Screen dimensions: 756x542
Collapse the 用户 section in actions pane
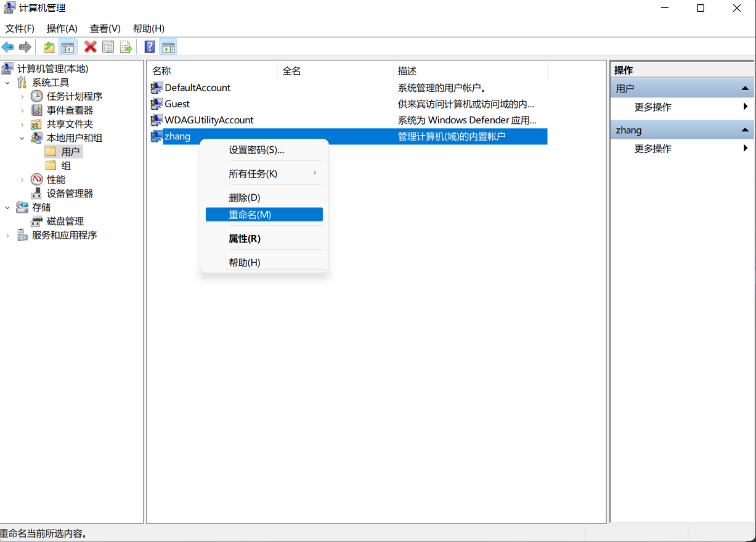744,89
